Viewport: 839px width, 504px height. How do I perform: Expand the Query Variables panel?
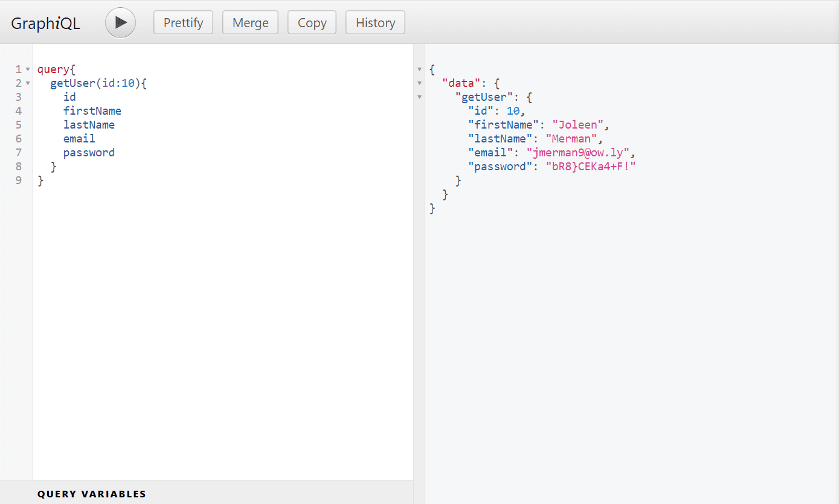click(91, 493)
